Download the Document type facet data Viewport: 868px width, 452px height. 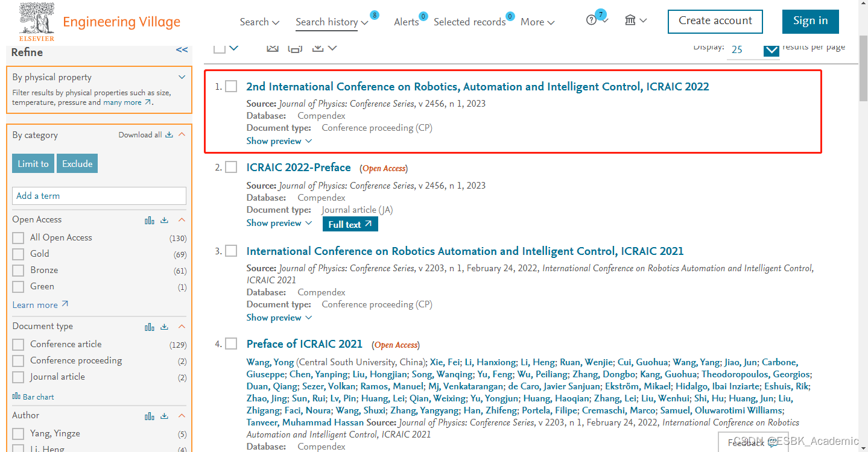tap(164, 327)
